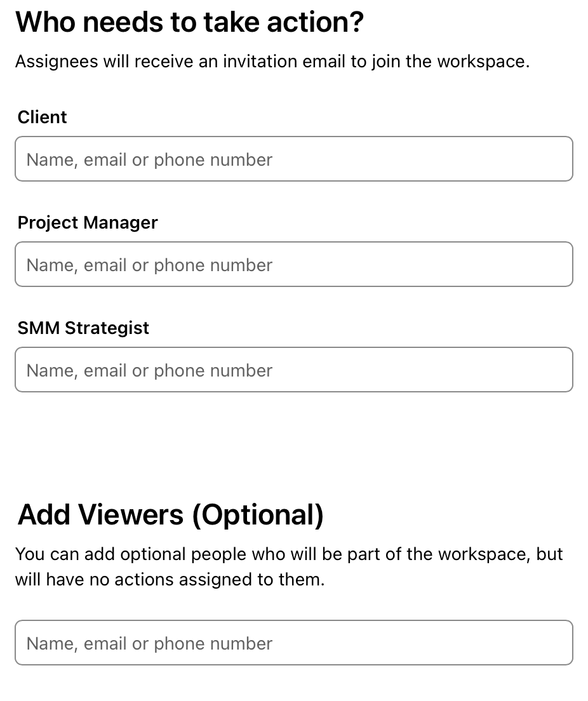Click placeholder text under SMM Strategist
The height and width of the screenshot is (701, 588).
(149, 371)
